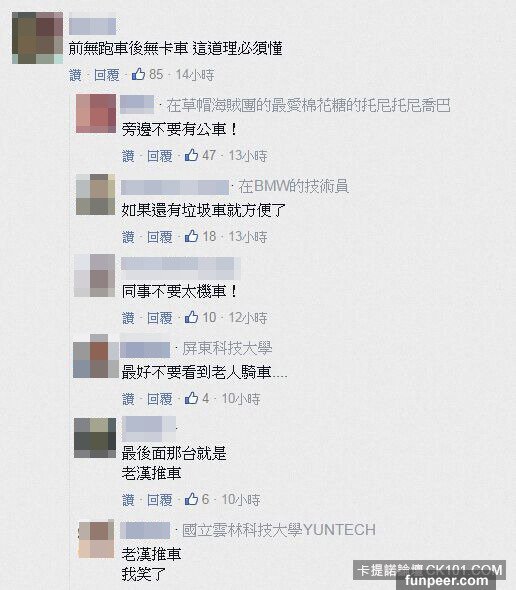The width and height of the screenshot is (516, 590).
Task: Like the 旁邊不要有公車 comment
Action: click(x=128, y=155)
